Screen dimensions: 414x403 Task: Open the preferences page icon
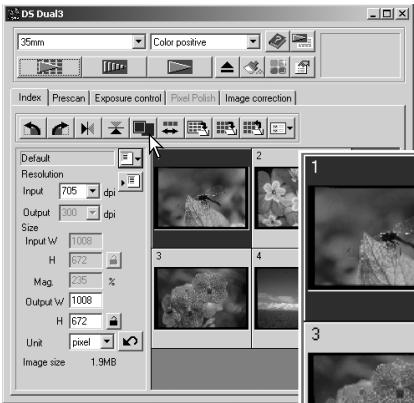pyautogui.click(x=302, y=67)
